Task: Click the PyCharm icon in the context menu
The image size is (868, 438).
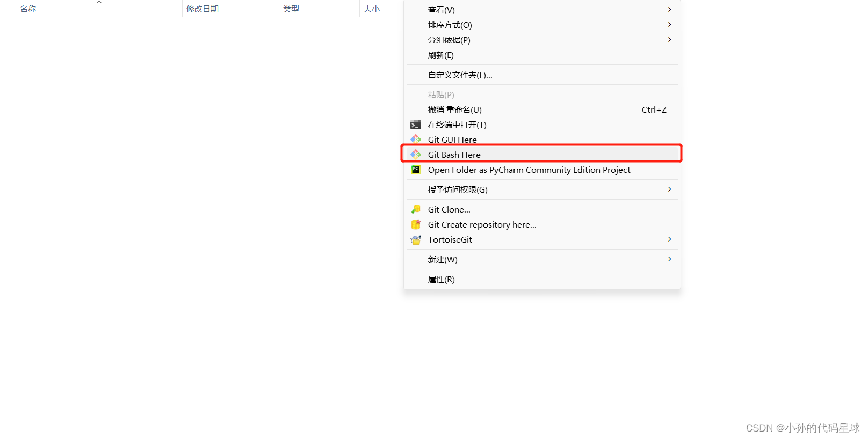Action: [x=416, y=170]
